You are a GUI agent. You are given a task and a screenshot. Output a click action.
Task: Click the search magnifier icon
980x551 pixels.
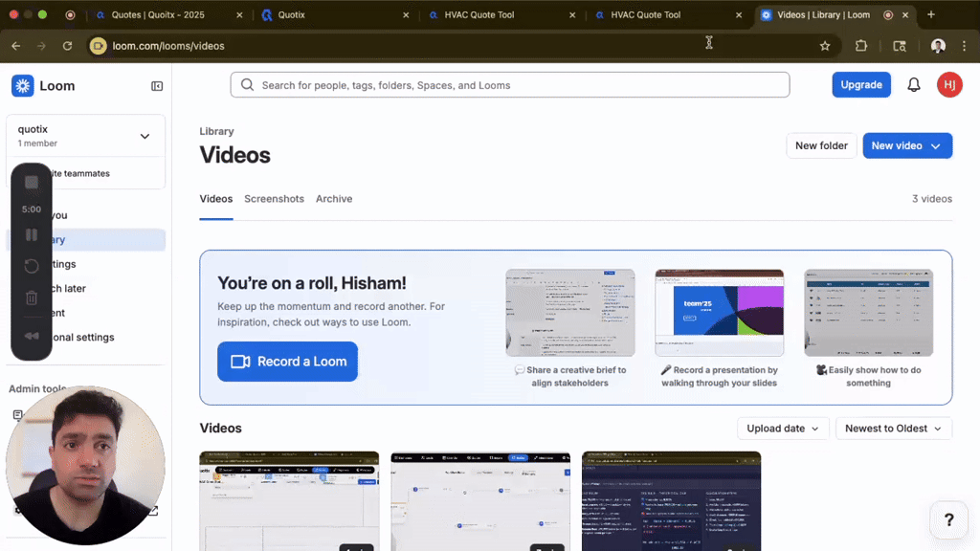point(248,85)
